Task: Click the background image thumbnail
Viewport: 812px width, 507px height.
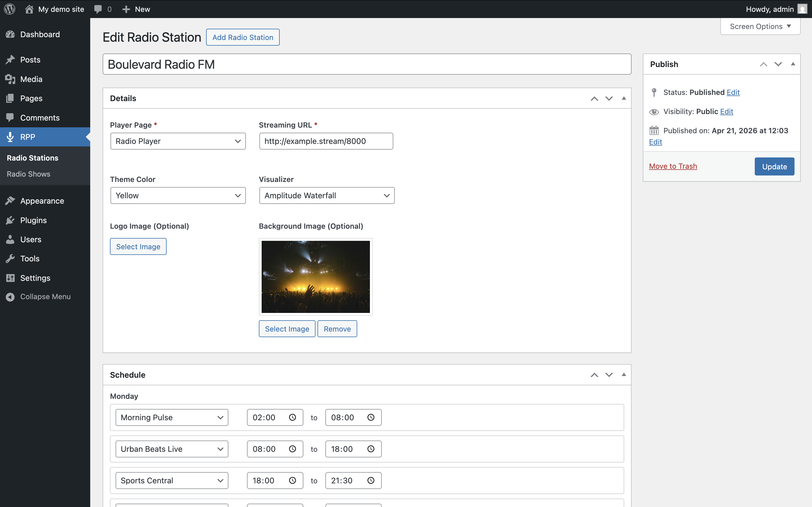Action: pos(315,277)
